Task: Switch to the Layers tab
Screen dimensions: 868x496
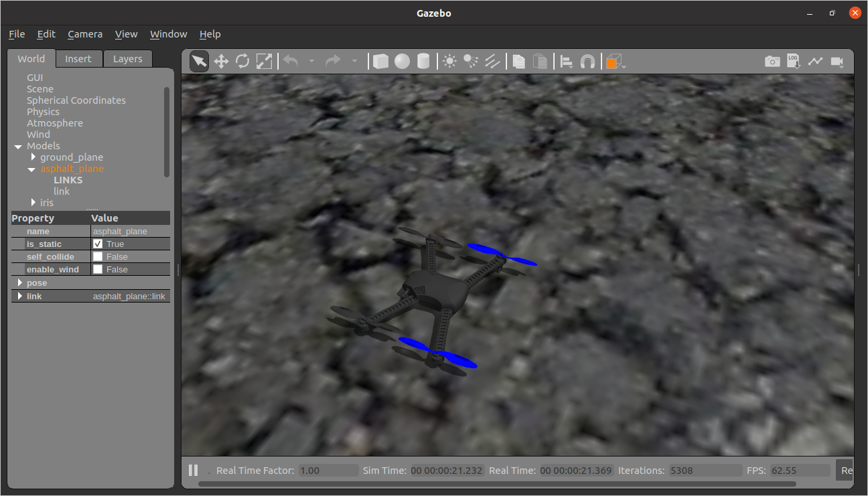Action: pyautogui.click(x=127, y=59)
